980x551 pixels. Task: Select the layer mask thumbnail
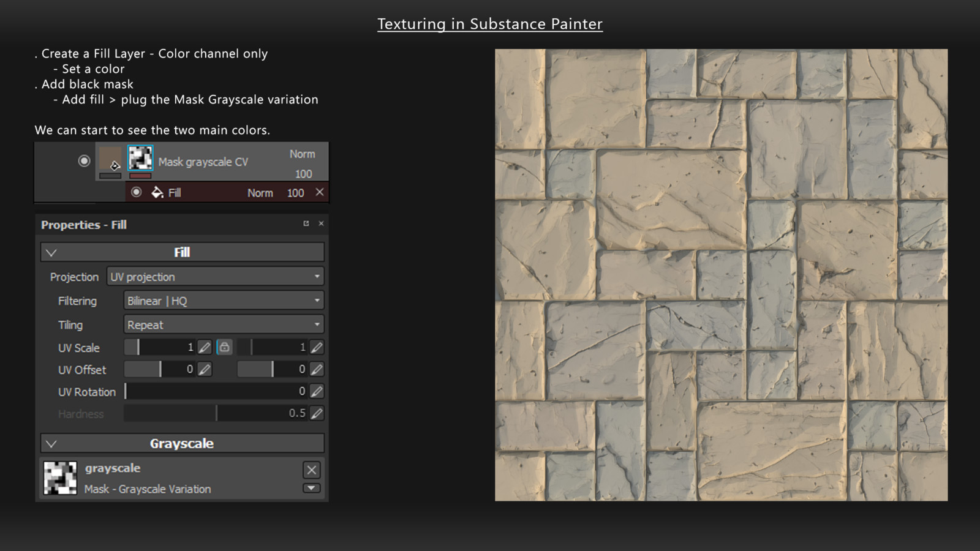[140, 158]
